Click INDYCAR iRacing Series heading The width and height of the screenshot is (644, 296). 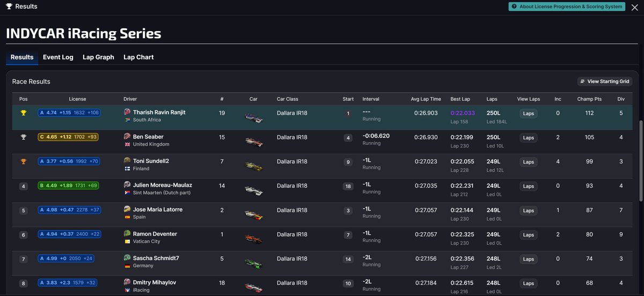(83, 33)
